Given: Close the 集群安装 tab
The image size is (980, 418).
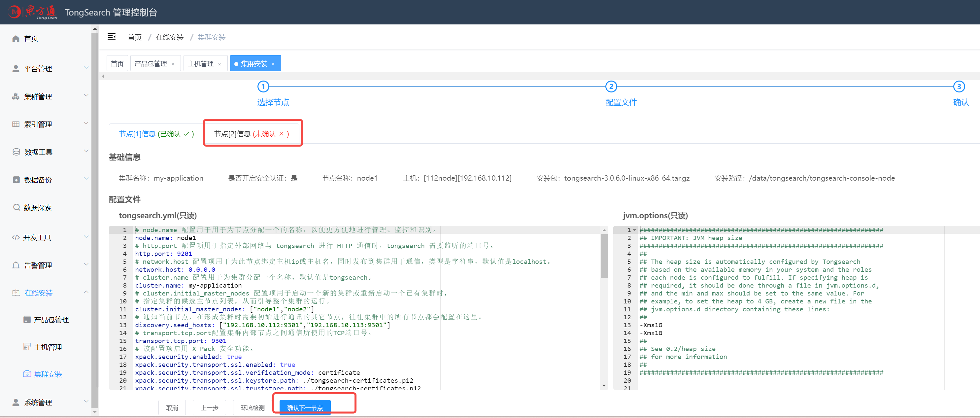Looking at the screenshot, I should 273,64.
